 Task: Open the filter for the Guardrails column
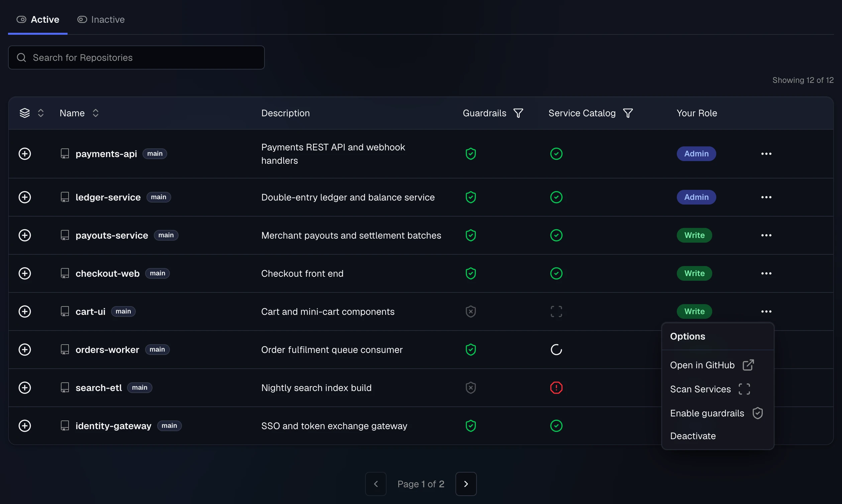518,113
